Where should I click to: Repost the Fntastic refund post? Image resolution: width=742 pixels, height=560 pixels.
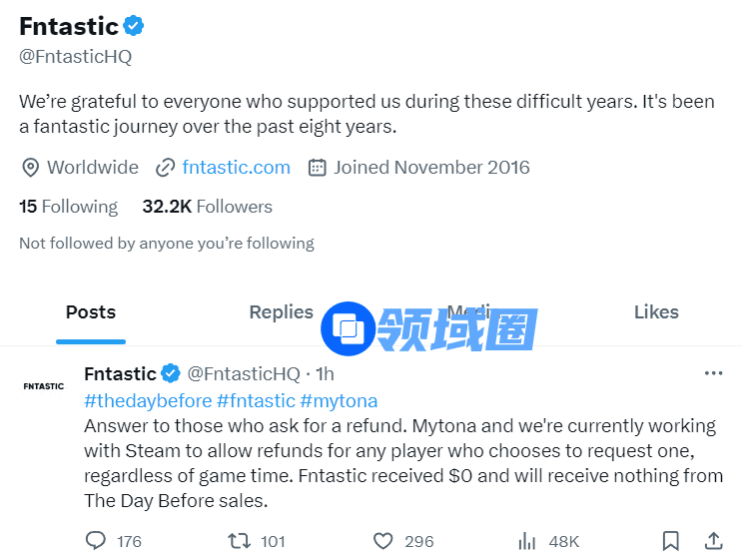pos(240,541)
